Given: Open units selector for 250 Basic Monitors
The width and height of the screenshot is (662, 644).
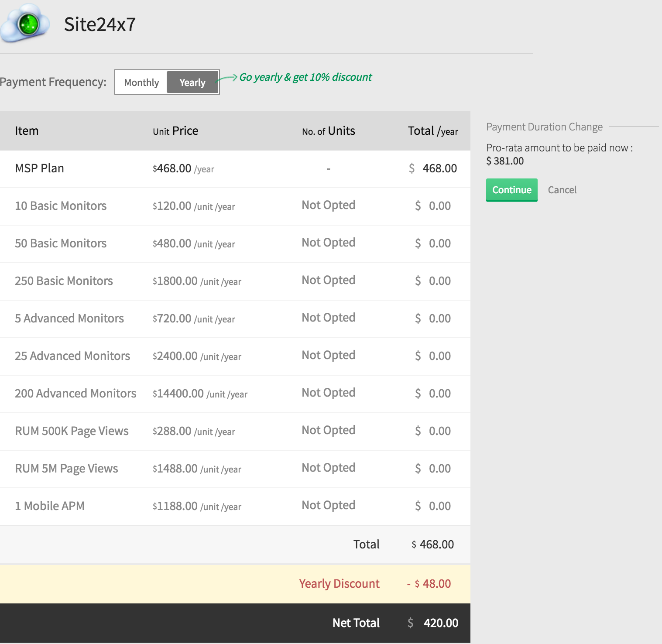Looking at the screenshot, I should pos(328,281).
